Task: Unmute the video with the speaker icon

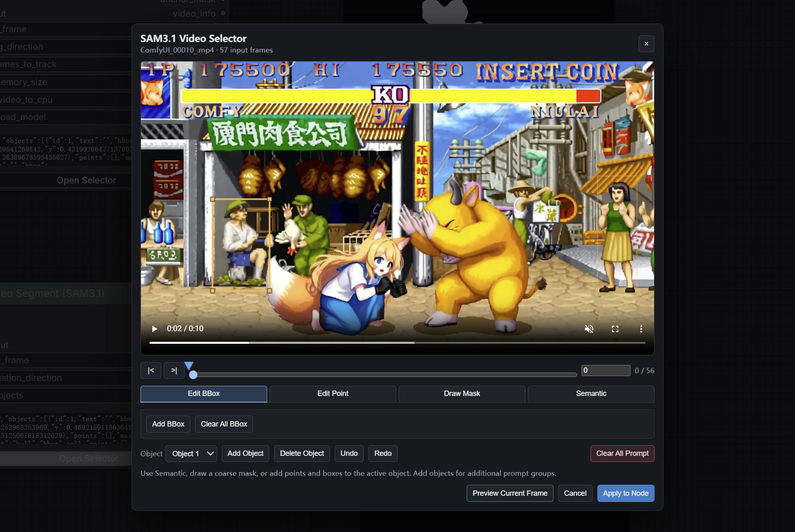Action: 589,329
